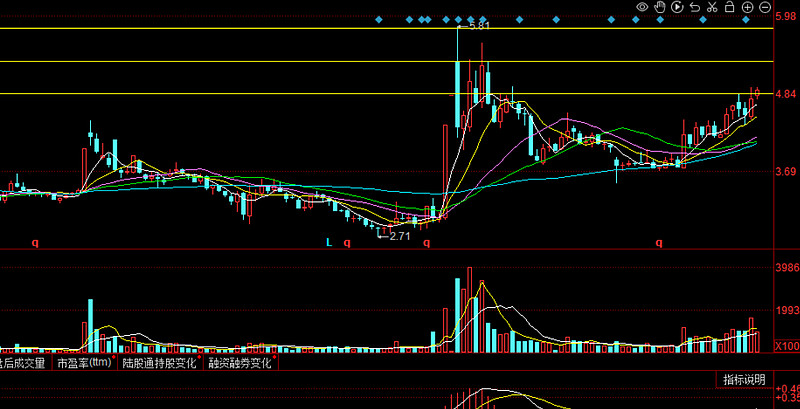Click the undo arrow icon
The width and height of the screenshot is (800, 409).
tap(694, 7)
